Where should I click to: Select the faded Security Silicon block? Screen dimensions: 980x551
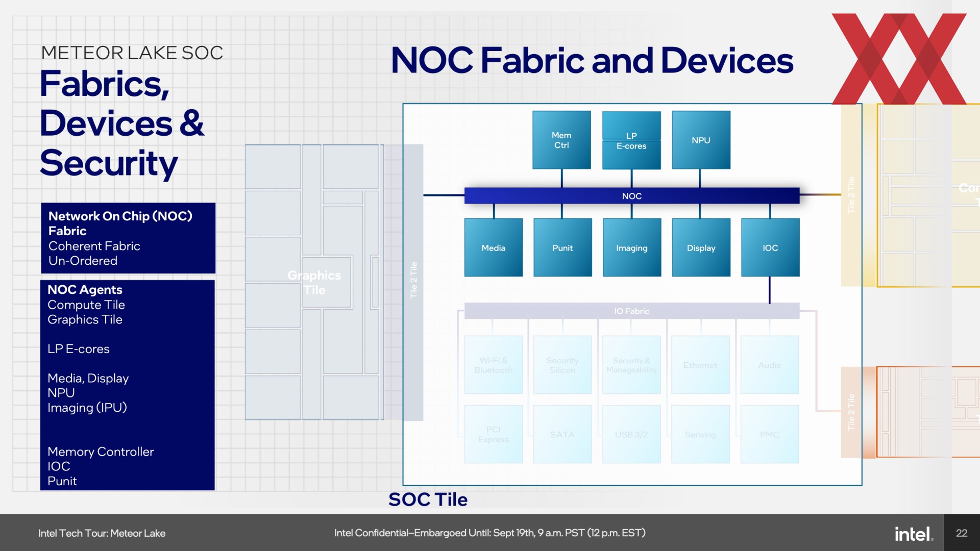pyautogui.click(x=562, y=365)
